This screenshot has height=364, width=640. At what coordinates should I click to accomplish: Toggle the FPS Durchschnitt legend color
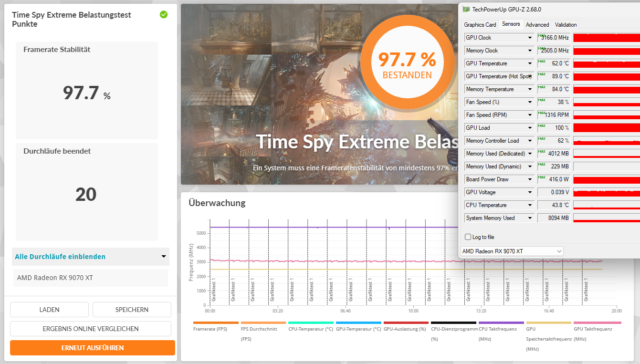pyautogui.click(x=263, y=323)
